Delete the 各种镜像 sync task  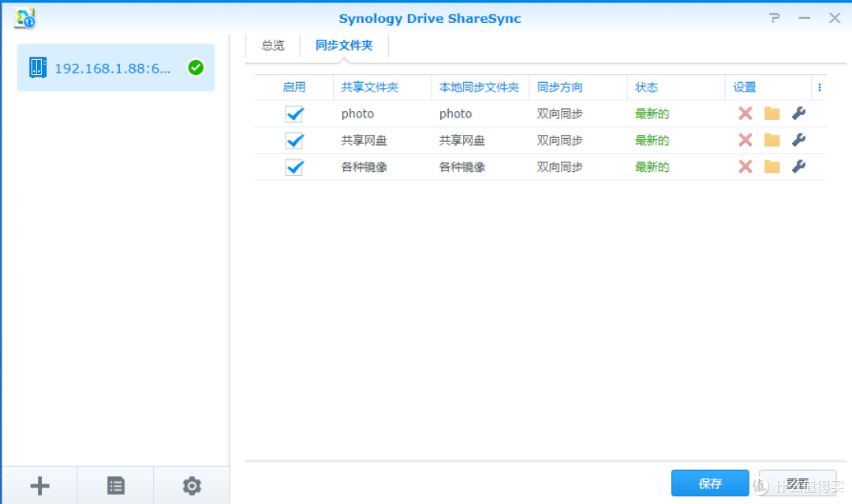745,166
